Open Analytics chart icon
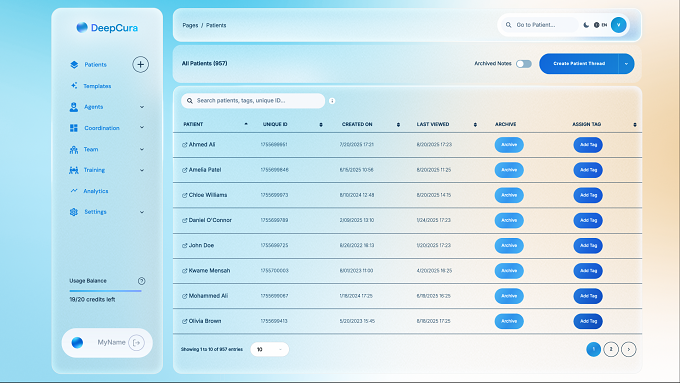680x383 pixels. pyautogui.click(x=74, y=190)
